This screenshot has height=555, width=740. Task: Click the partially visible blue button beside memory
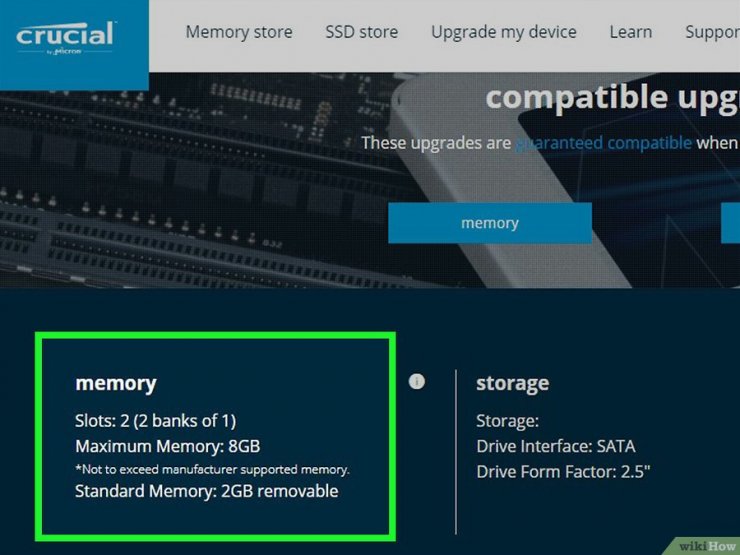[x=731, y=223]
